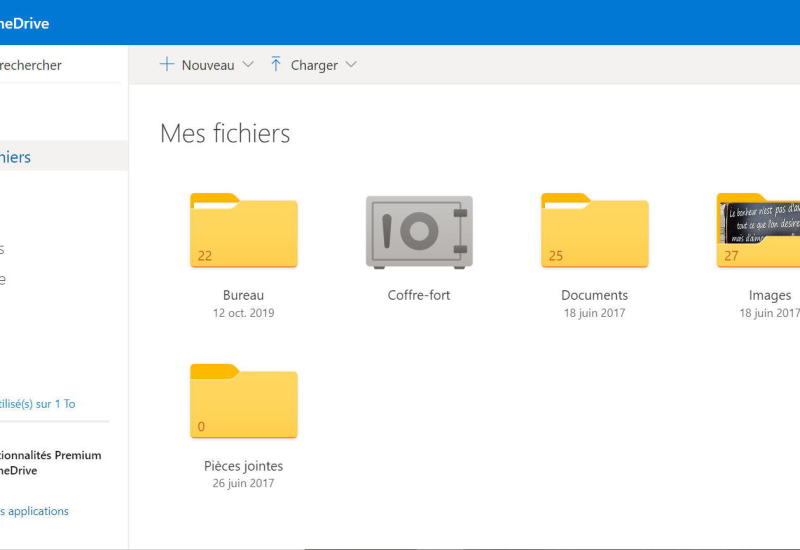
Task: Click the Documents folder name label
Action: pyautogui.click(x=595, y=295)
